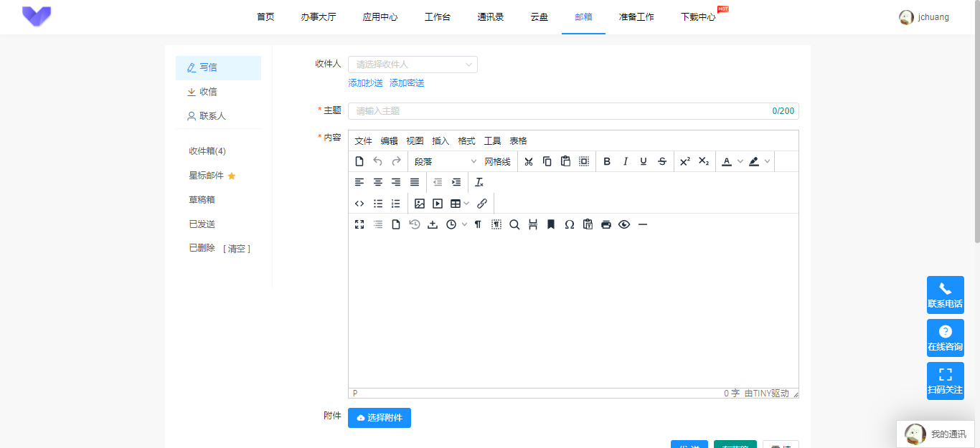Open the 插入 menu in editor
This screenshot has width=980, height=448.
(440, 140)
